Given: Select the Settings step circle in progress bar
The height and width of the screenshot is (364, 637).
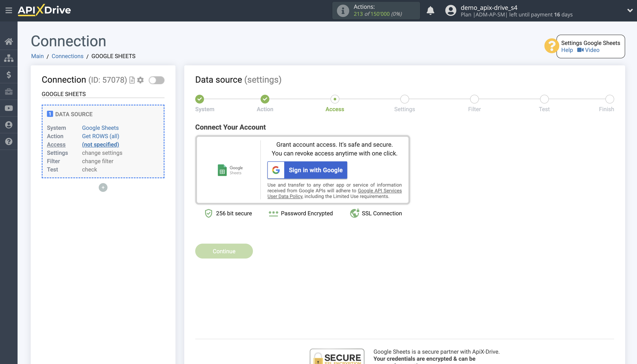Looking at the screenshot, I should pos(404,99).
